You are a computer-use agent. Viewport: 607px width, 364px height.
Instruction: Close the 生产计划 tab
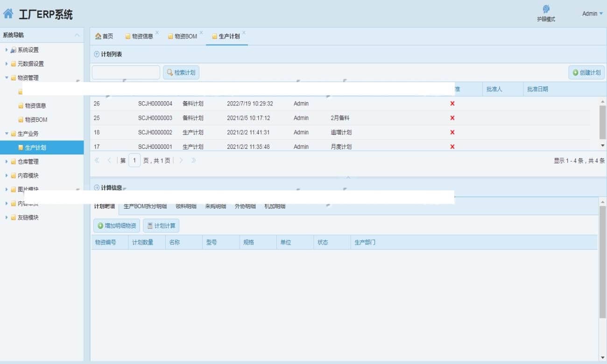[x=244, y=33]
